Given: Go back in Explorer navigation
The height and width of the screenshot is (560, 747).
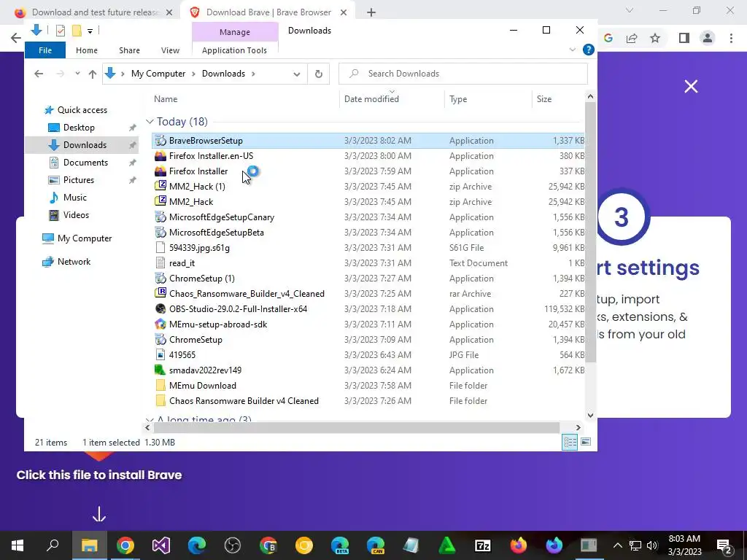Looking at the screenshot, I should tap(39, 74).
